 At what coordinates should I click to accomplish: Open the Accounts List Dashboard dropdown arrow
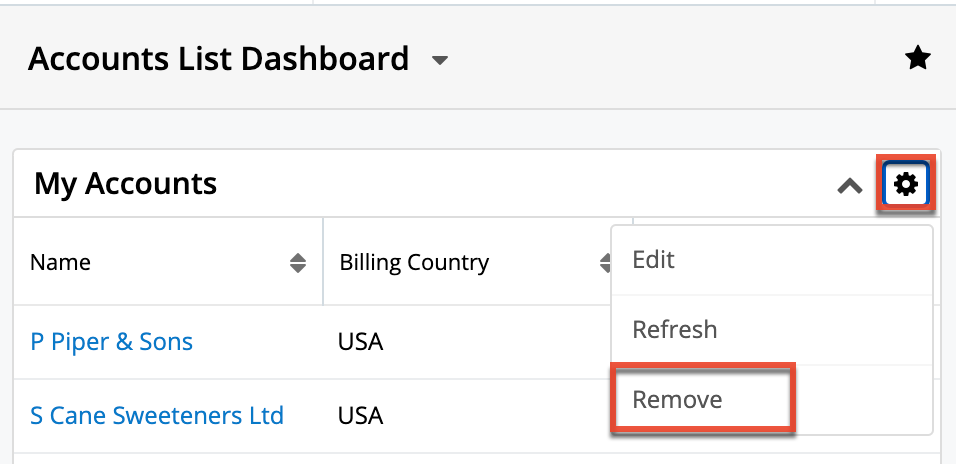439,61
